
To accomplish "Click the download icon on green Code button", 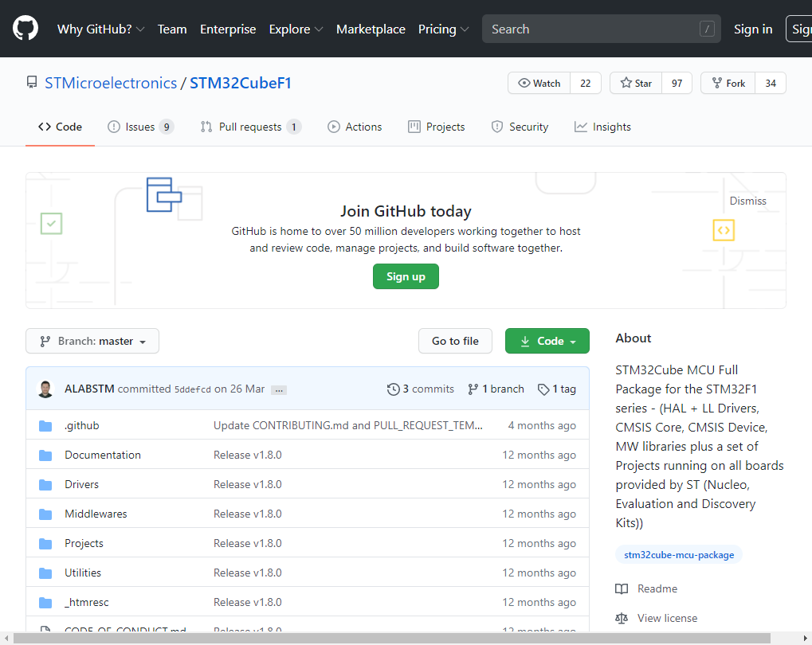I will tap(524, 341).
